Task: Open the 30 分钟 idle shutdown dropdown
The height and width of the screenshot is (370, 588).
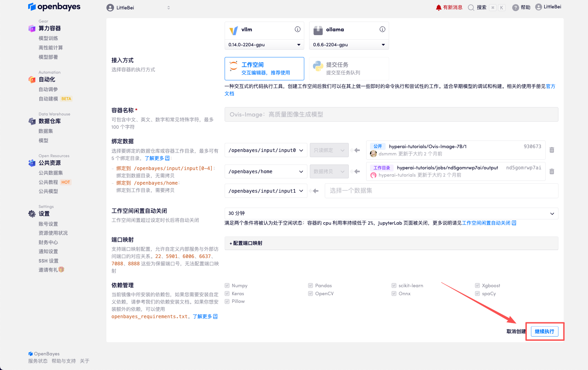Action: (x=391, y=214)
